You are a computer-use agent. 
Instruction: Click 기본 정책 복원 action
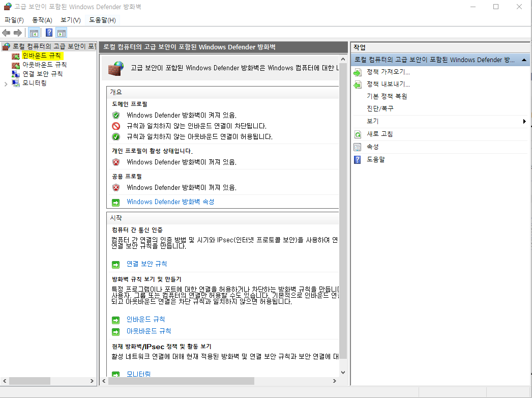pos(387,96)
